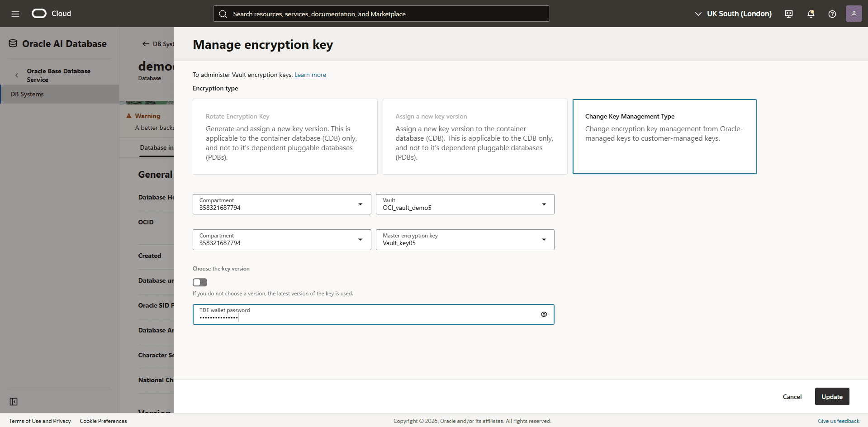Image resolution: width=868 pixels, height=427 pixels.
Task: Click the Created label in the background page
Action: pyautogui.click(x=150, y=256)
